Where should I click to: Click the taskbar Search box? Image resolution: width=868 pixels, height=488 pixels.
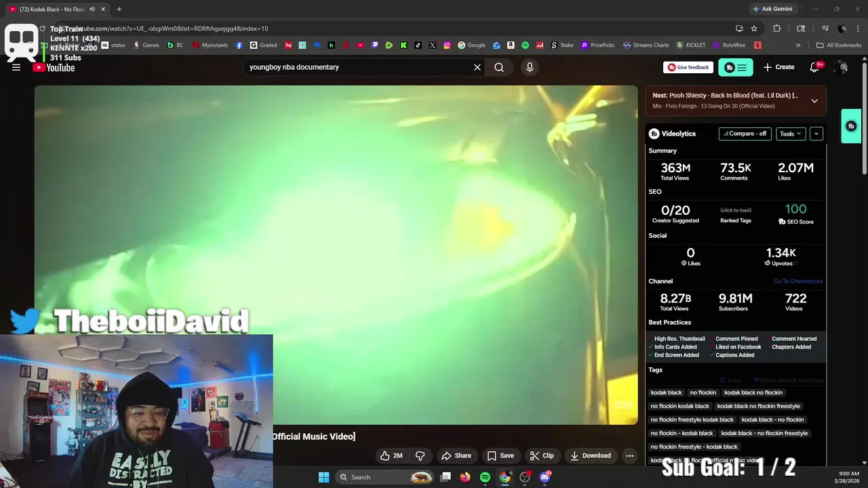point(384,477)
